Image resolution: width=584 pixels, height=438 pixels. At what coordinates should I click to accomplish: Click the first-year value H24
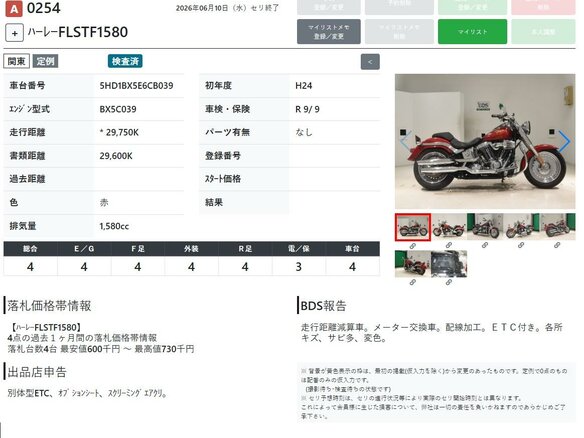click(x=304, y=86)
